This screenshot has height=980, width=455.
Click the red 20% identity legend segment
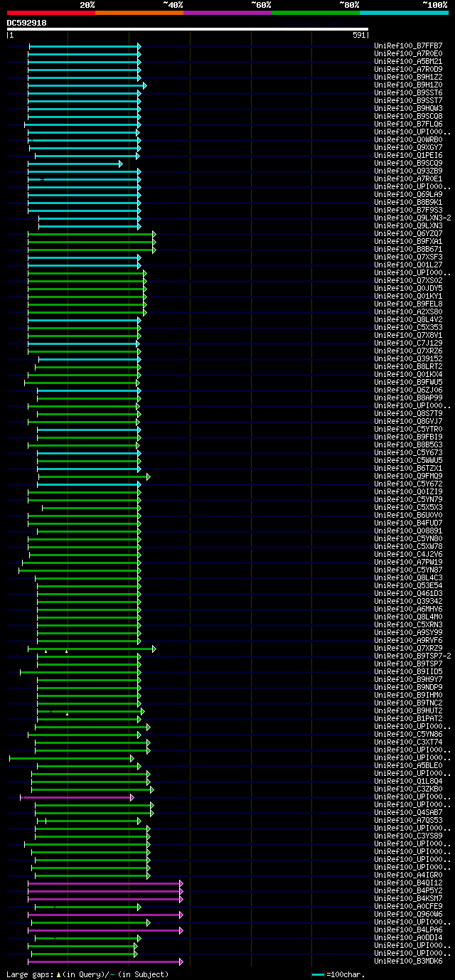click(50, 12)
